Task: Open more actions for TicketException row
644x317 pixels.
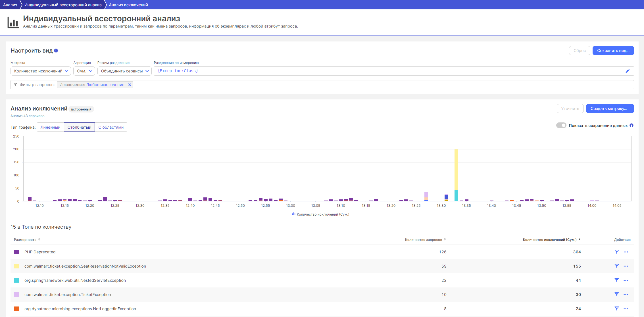Action: pyautogui.click(x=626, y=295)
